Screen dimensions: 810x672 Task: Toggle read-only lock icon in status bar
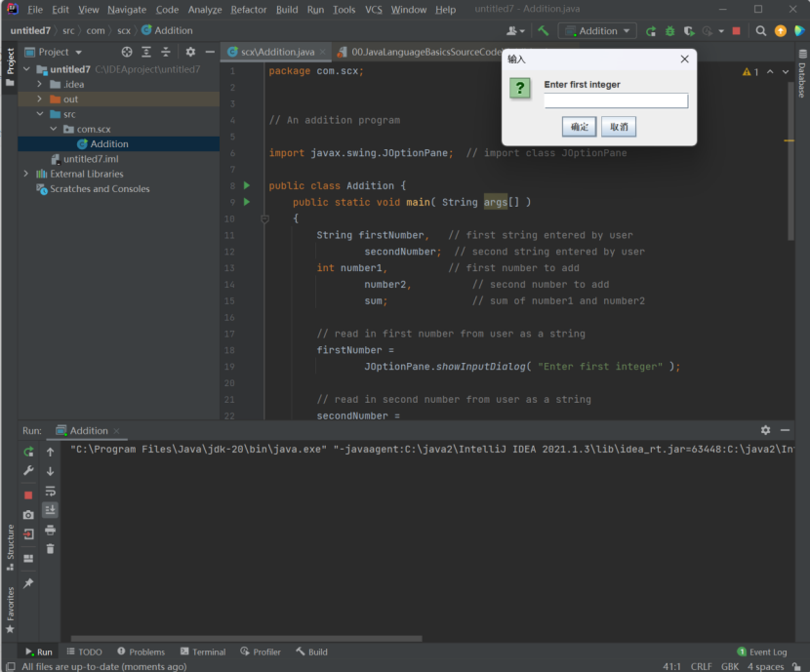(797, 666)
